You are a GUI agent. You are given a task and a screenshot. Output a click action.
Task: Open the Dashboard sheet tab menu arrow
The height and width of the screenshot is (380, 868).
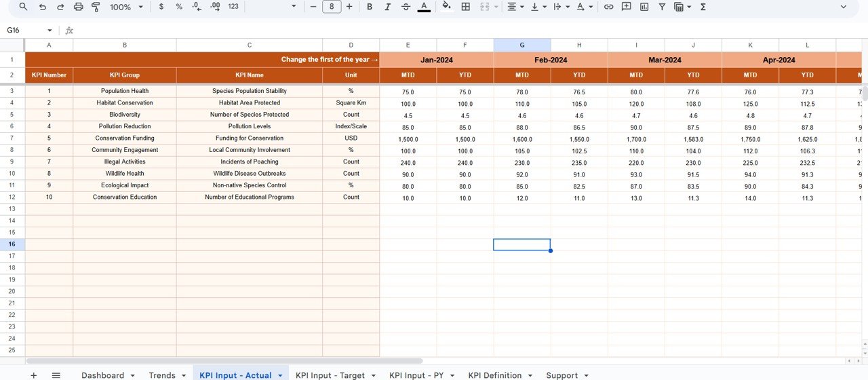coord(132,375)
